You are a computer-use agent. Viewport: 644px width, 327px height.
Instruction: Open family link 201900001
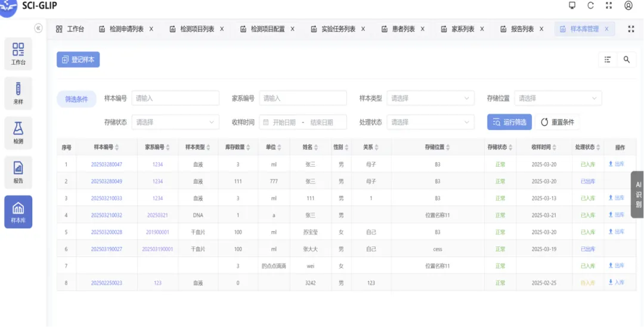pos(157,232)
